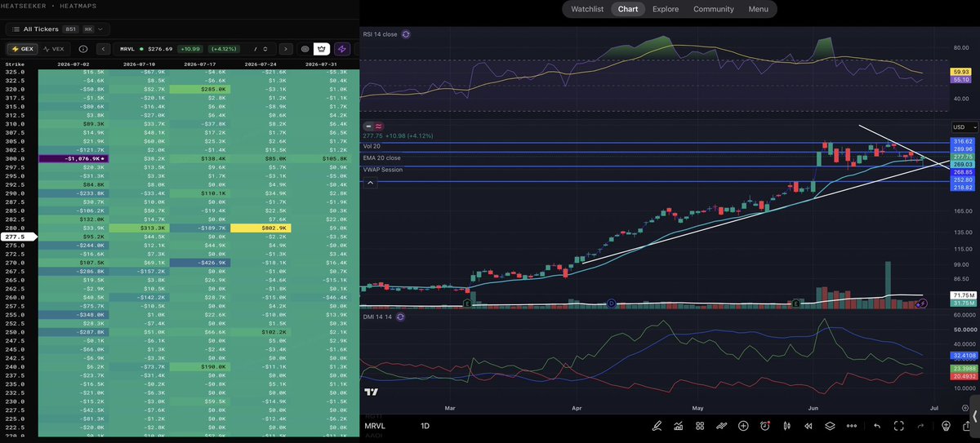Select the drawing pen tool in chart toolbar
980x443 pixels.
click(657, 426)
